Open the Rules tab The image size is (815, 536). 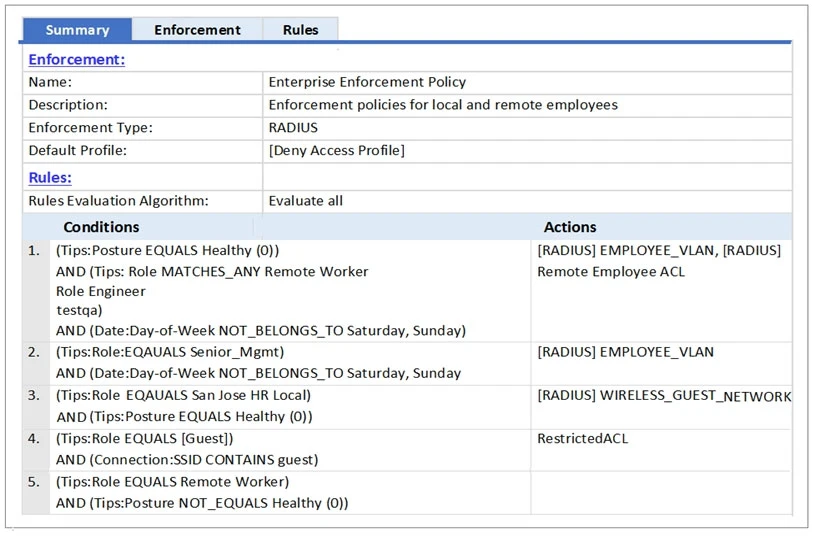300,30
